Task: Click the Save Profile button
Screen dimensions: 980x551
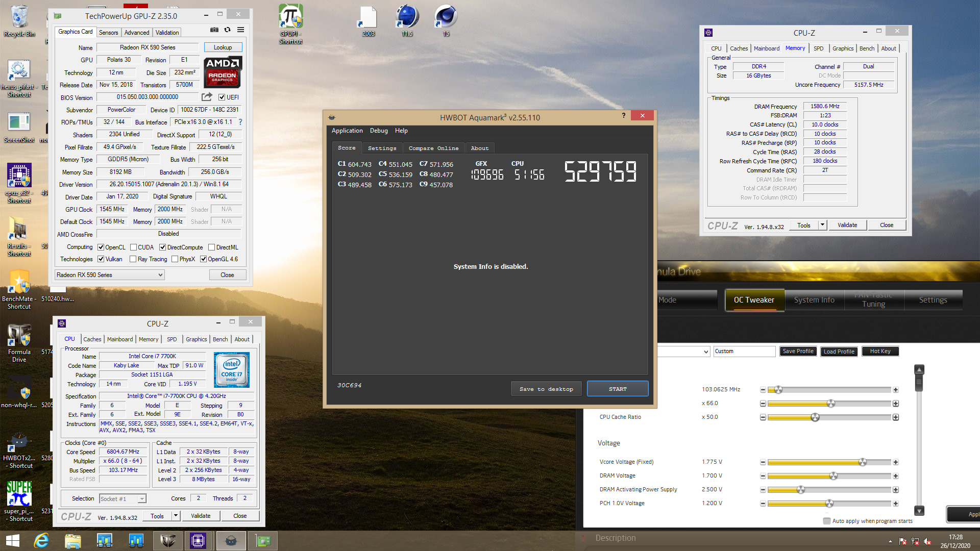Action: point(798,352)
